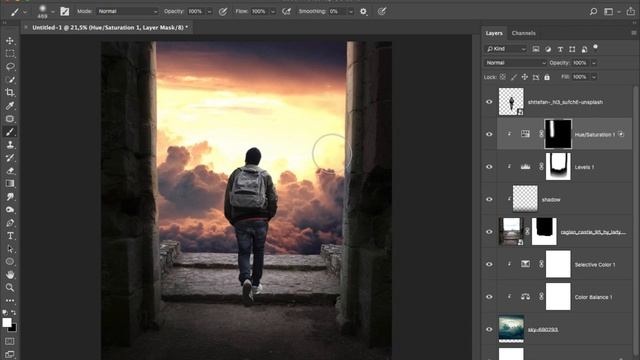Screen dimensions: 640x360
Task: Toggle pressure for opacity button
Action: 223,11
